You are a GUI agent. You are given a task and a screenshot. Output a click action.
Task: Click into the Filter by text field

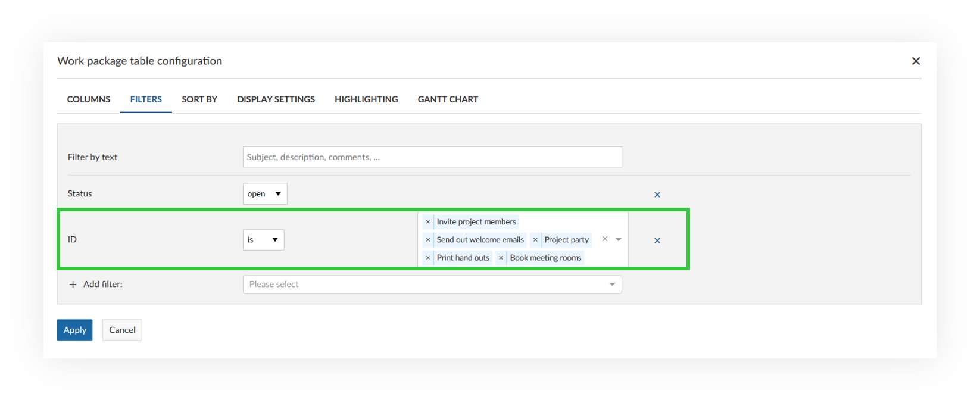[x=432, y=157]
